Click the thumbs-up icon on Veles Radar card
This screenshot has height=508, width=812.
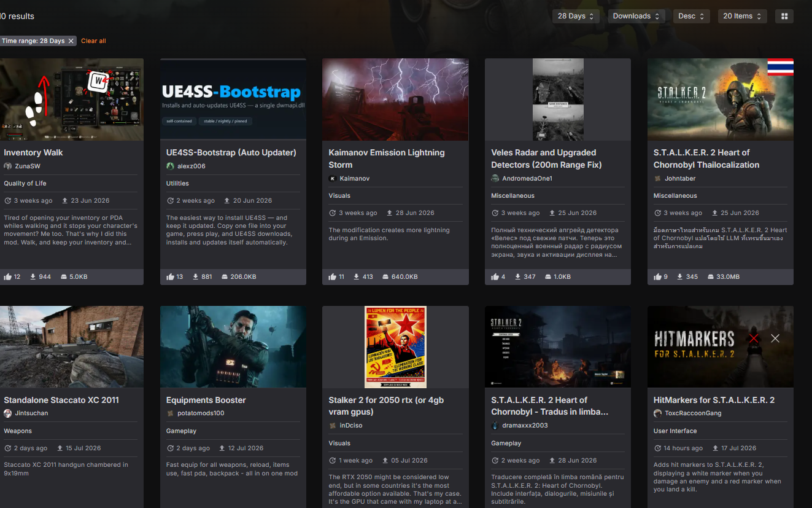(x=495, y=277)
